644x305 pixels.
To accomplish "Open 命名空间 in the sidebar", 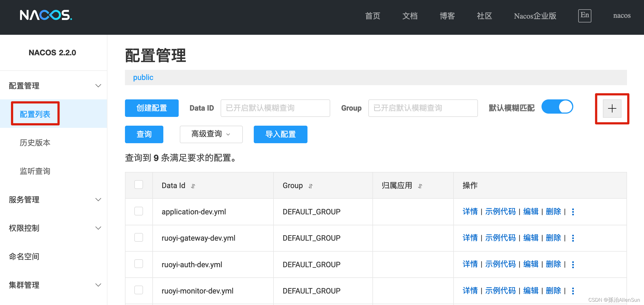I will click(24, 257).
